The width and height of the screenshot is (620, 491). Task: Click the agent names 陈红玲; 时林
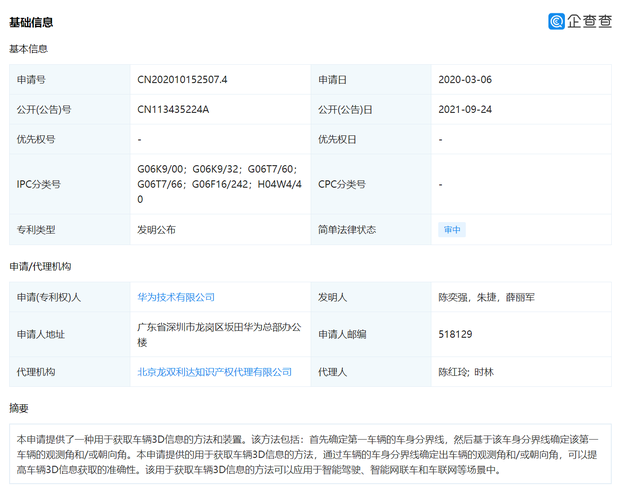[466, 372]
